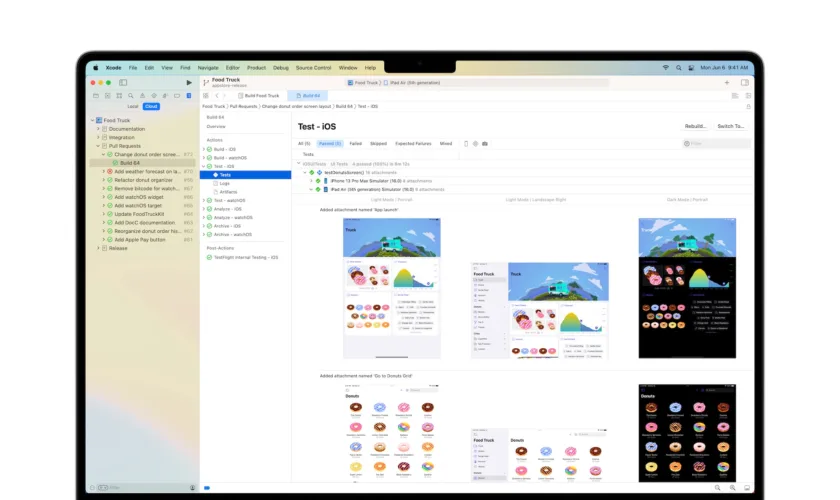840x500 pixels.
Task: Open the Test navigator diamond icon
Action: click(x=154, y=95)
